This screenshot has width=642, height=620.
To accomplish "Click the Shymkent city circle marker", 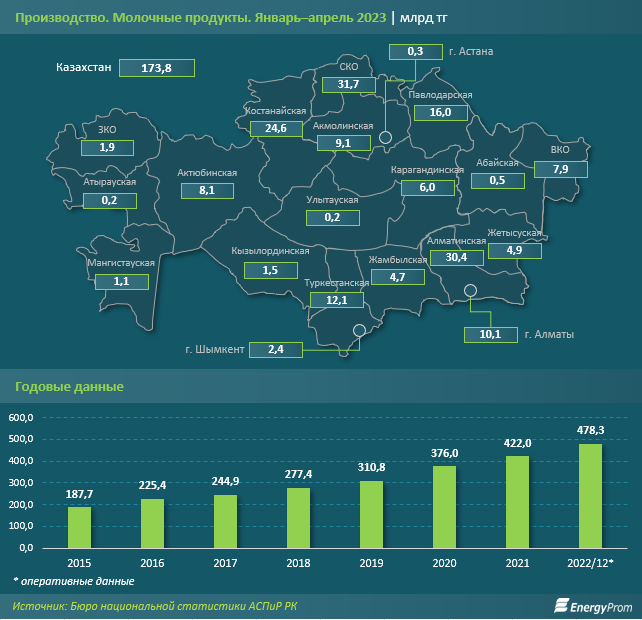I will (x=359, y=331).
